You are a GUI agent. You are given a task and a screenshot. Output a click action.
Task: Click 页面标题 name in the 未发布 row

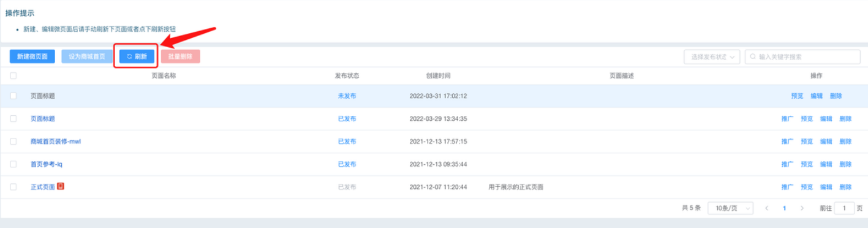[43, 96]
